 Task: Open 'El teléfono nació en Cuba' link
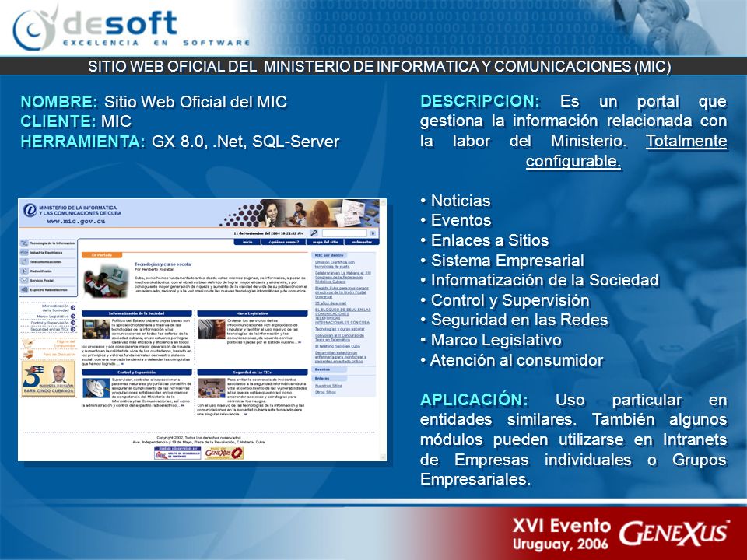[x=338, y=346]
